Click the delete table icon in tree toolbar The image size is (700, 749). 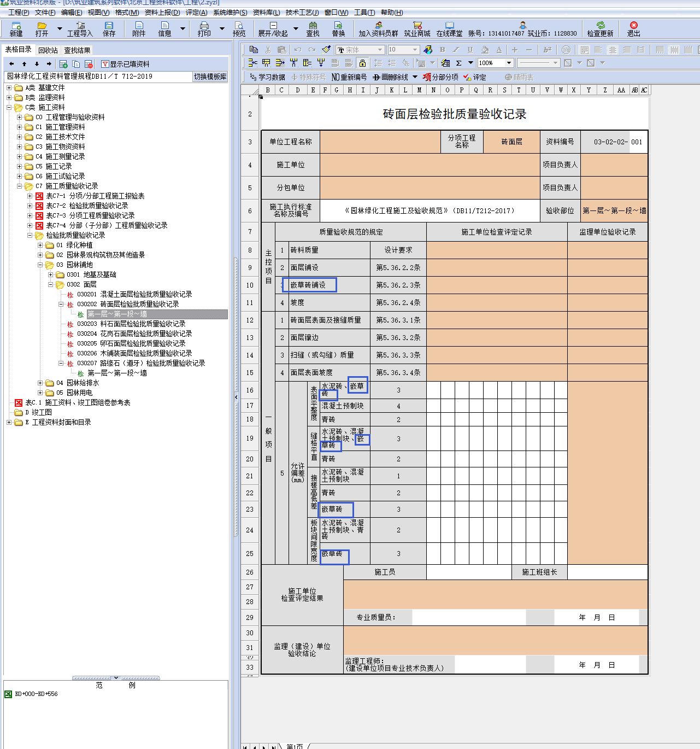[89, 64]
